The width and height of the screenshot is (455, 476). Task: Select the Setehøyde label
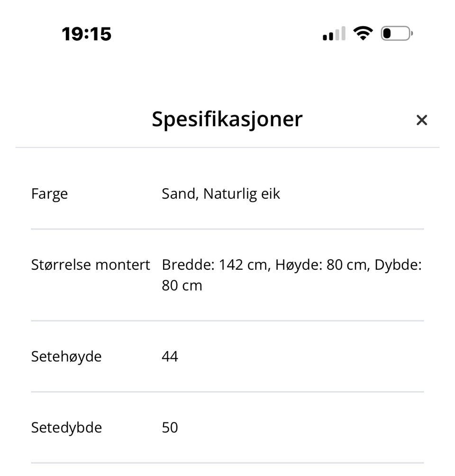pyautogui.click(x=66, y=357)
